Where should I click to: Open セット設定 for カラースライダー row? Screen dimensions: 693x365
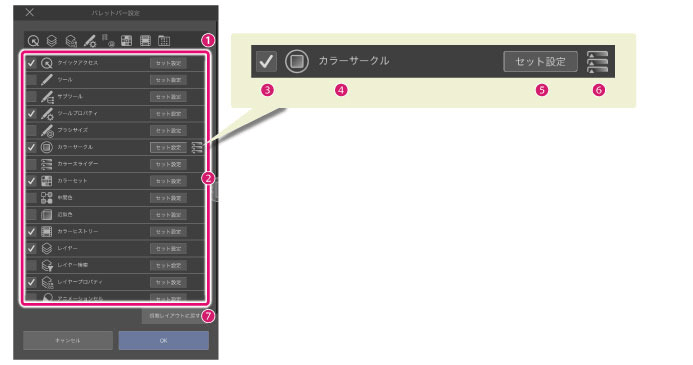pos(168,164)
